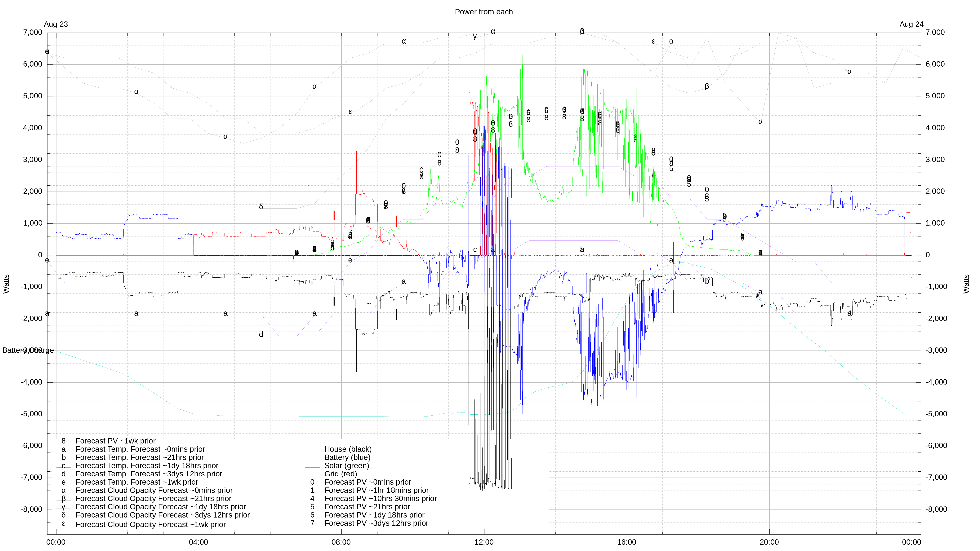980x551 pixels.
Task: Click legend 'Forecast PV ~1hr 18mins prior'
Action: pos(376,491)
